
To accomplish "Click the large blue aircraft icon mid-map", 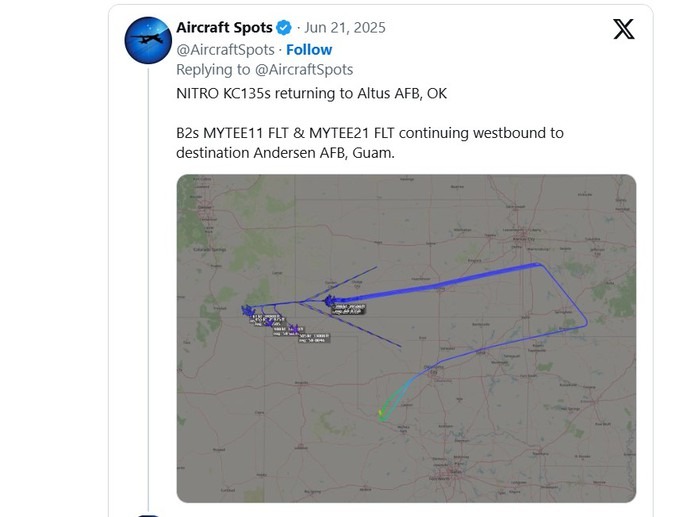I will coord(329,301).
